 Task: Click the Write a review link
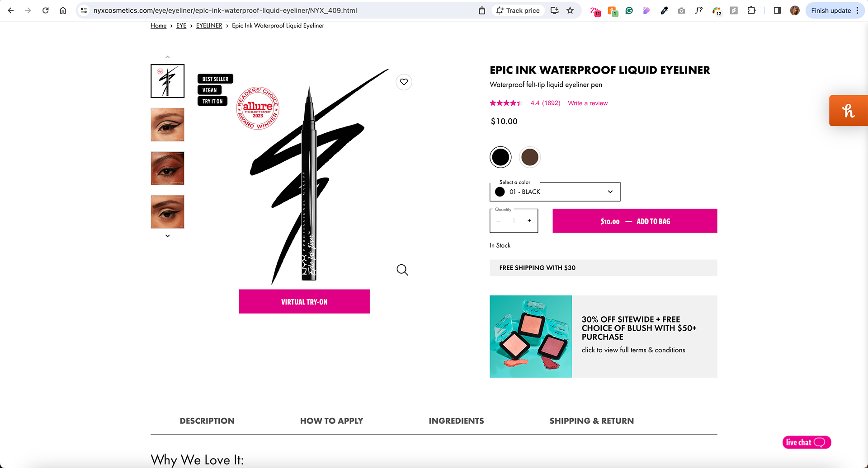pos(588,103)
